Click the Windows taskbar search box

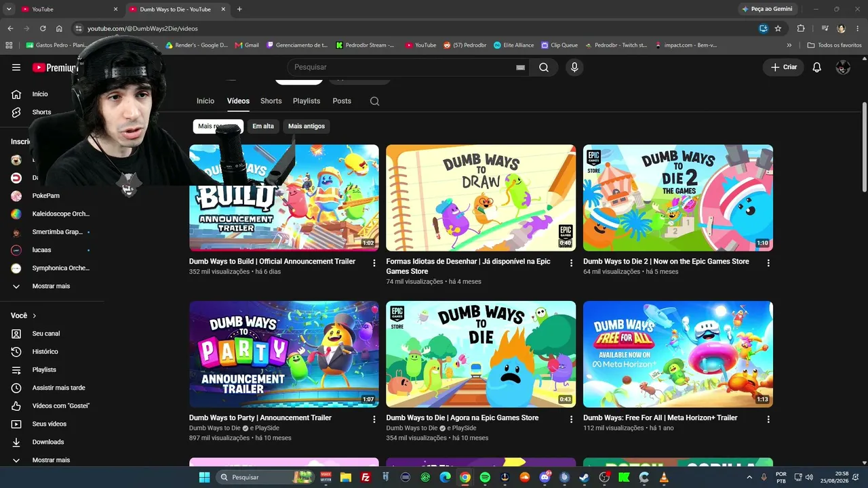pyautogui.click(x=265, y=477)
